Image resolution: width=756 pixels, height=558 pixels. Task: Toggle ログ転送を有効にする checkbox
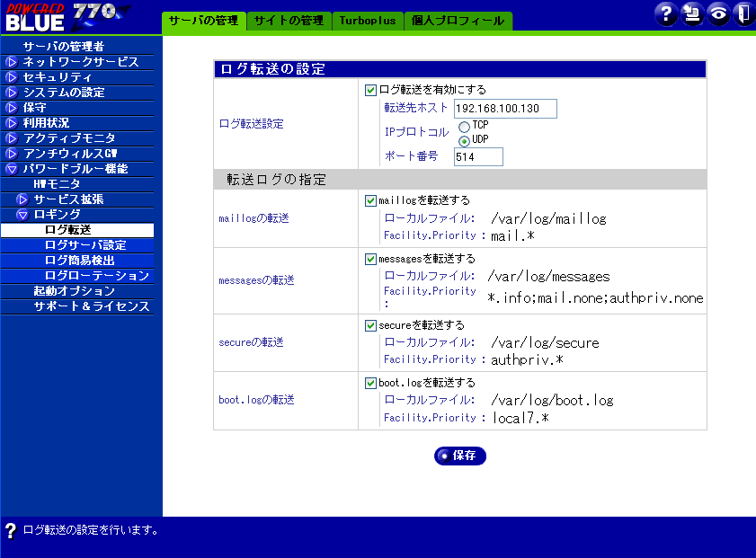point(370,90)
